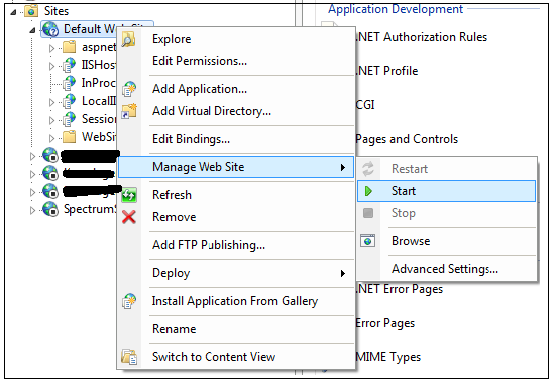The width and height of the screenshot is (558, 383).
Task: Expand the SpectrumS site node
Action: coord(32,210)
